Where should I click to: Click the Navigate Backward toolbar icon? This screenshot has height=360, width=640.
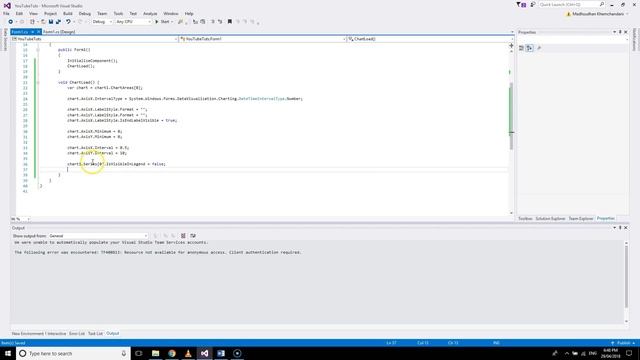11,22
